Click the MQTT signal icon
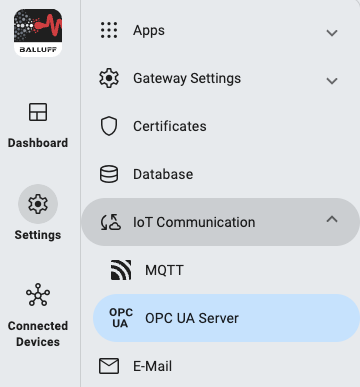Viewport: 360px width, 387px height. coord(121,270)
